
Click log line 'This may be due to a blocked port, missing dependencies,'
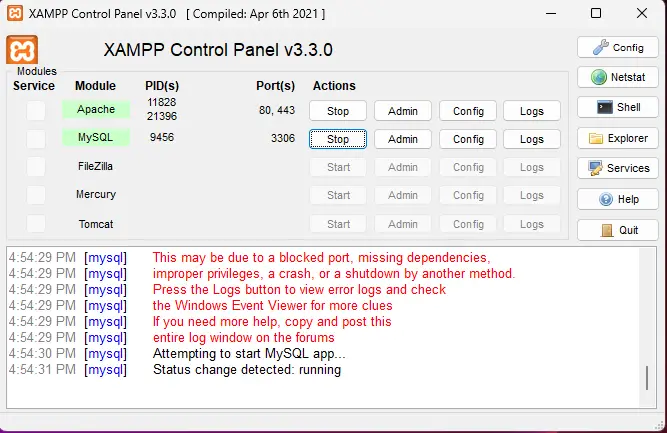pyautogui.click(x=321, y=258)
